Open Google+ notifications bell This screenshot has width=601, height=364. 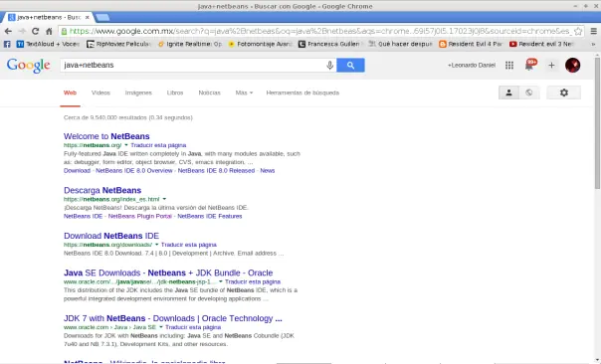pyautogui.click(x=529, y=65)
